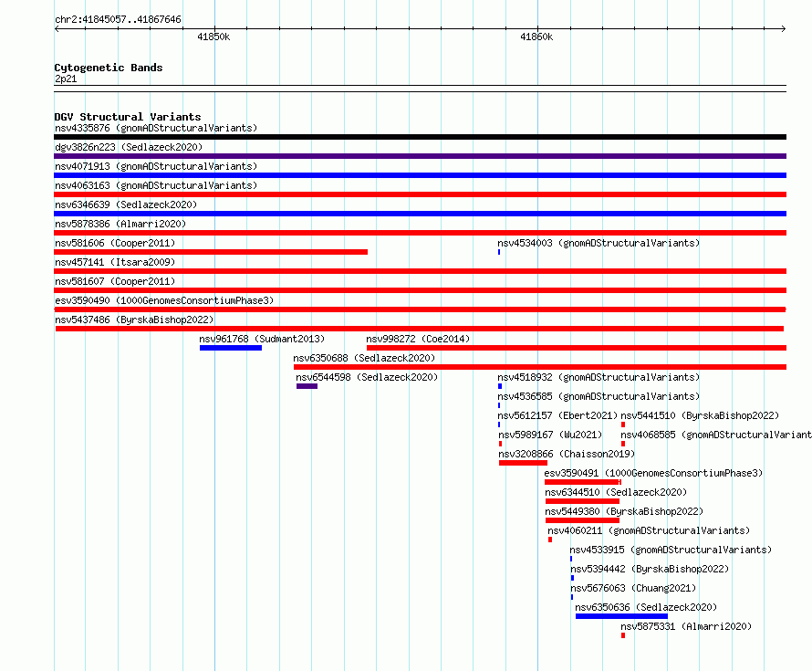Click the red bar under esv3590491
812x671 pixels.
(583, 482)
